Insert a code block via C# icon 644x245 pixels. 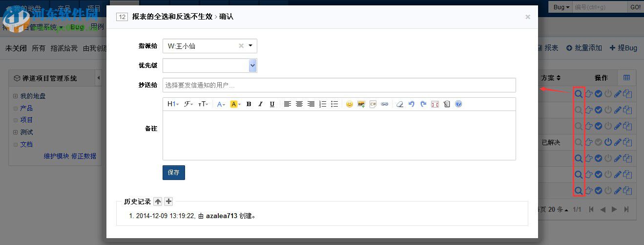point(373,104)
